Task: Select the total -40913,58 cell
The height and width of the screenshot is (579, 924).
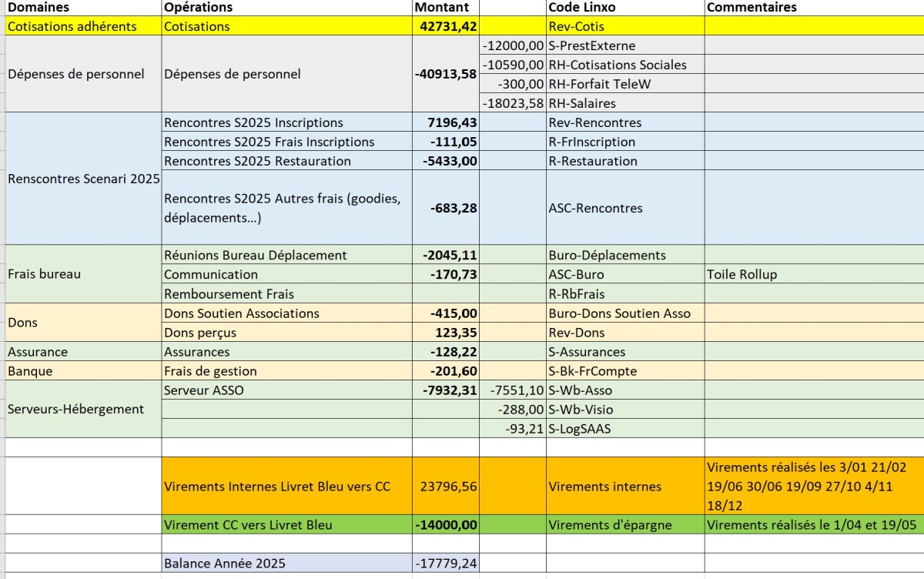Action: [445, 75]
